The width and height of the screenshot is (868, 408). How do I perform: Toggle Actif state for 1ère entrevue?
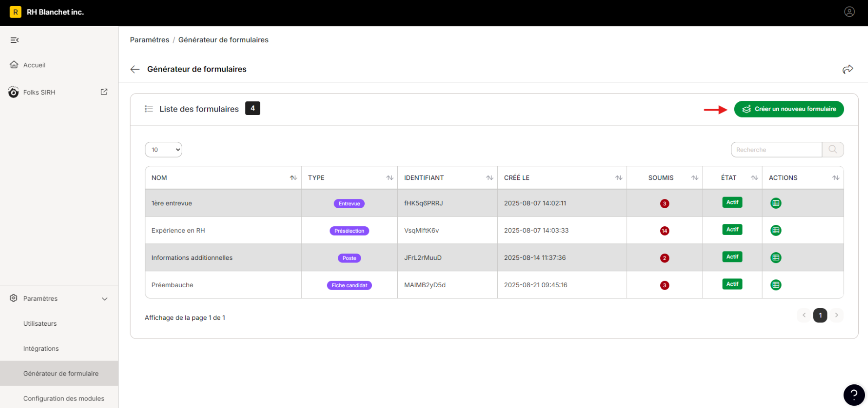732,202
